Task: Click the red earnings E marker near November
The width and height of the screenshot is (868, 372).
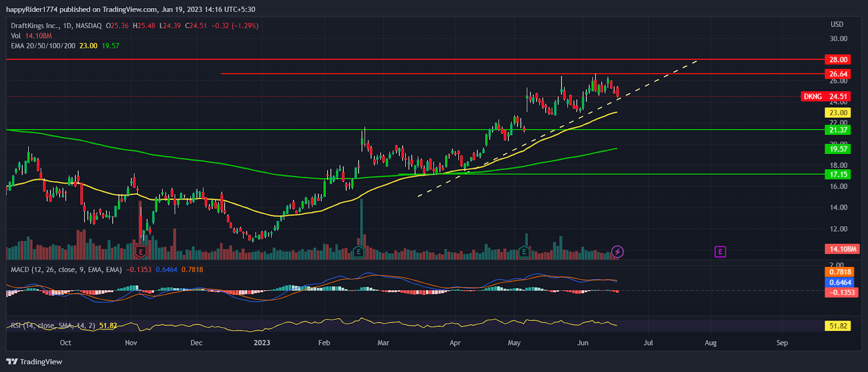Action: click(141, 252)
